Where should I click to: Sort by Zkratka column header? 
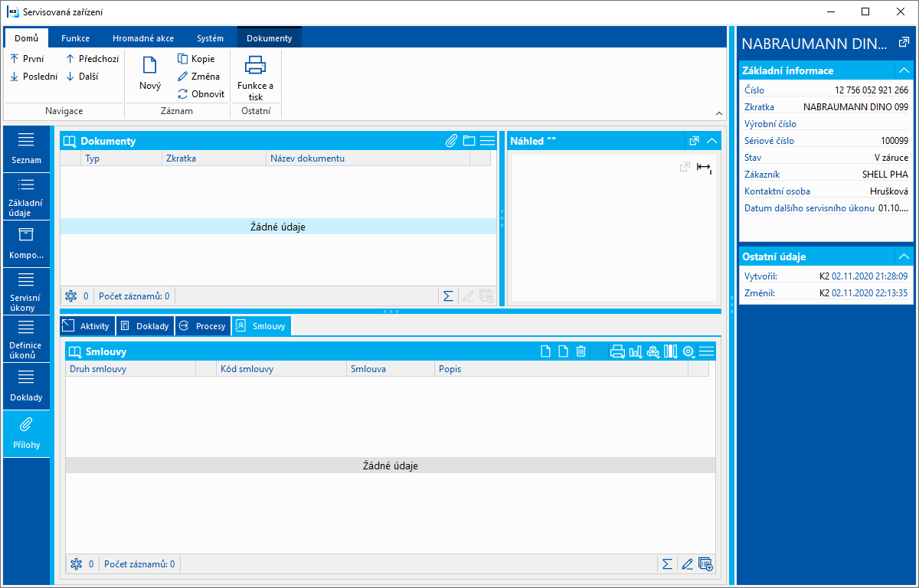(214, 158)
